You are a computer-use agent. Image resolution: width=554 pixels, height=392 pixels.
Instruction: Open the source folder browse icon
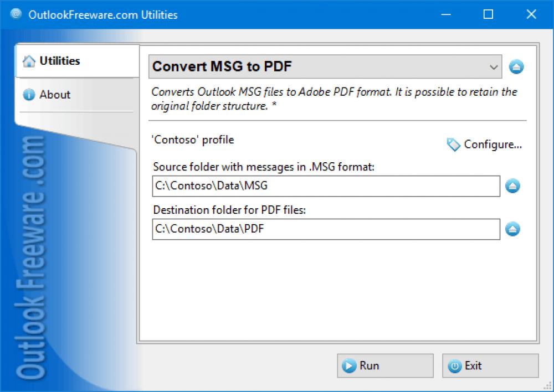(512, 186)
